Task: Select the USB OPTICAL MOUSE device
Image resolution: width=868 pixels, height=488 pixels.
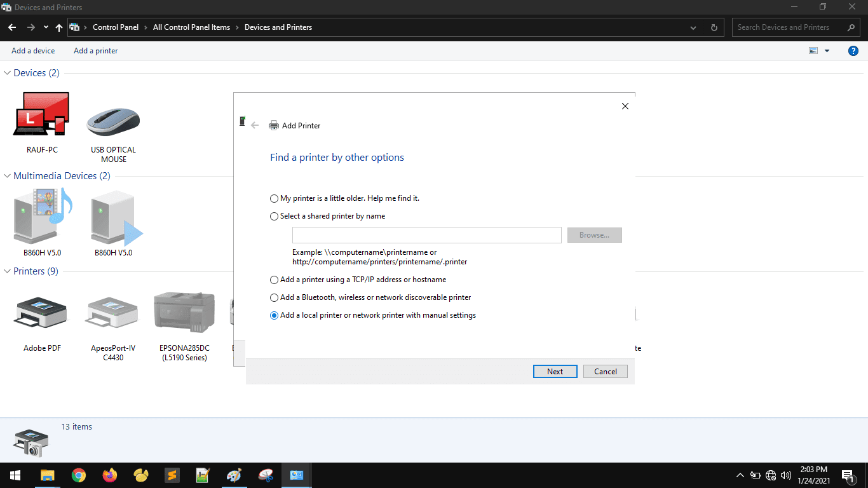Action: (x=113, y=121)
